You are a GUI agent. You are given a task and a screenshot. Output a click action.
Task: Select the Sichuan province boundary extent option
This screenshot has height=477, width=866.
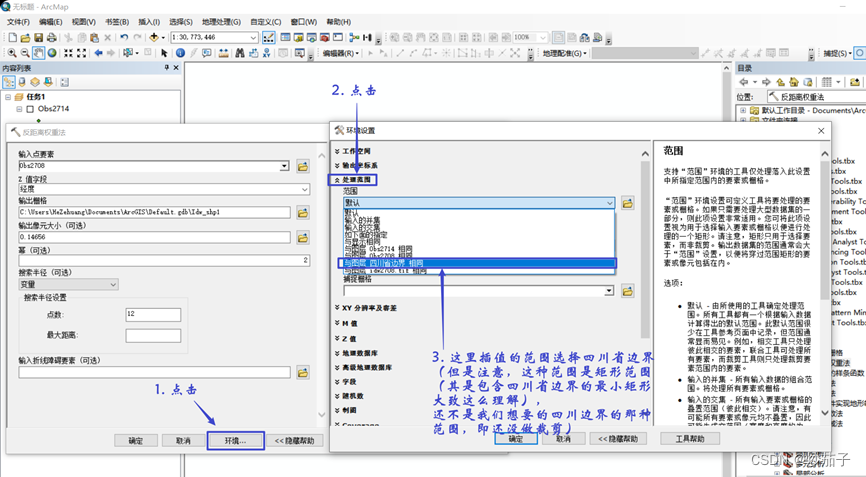(x=385, y=264)
